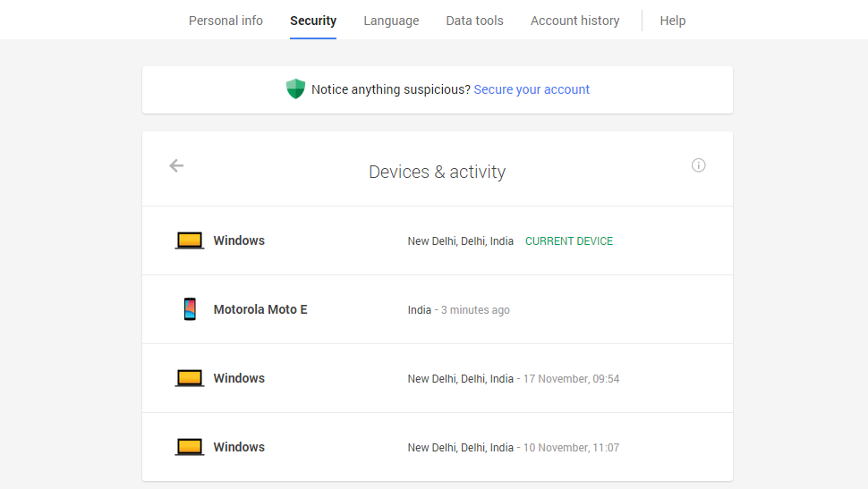
Task: Switch to the Language tab
Action: 391,21
